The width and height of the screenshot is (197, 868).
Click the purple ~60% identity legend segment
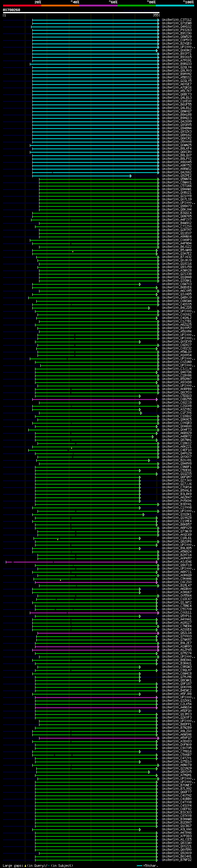click(98, 6)
